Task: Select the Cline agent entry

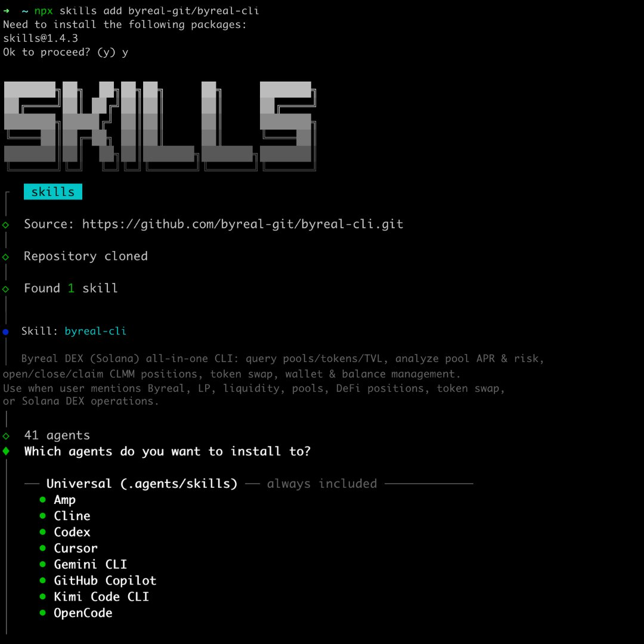Action: tap(72, 516)
